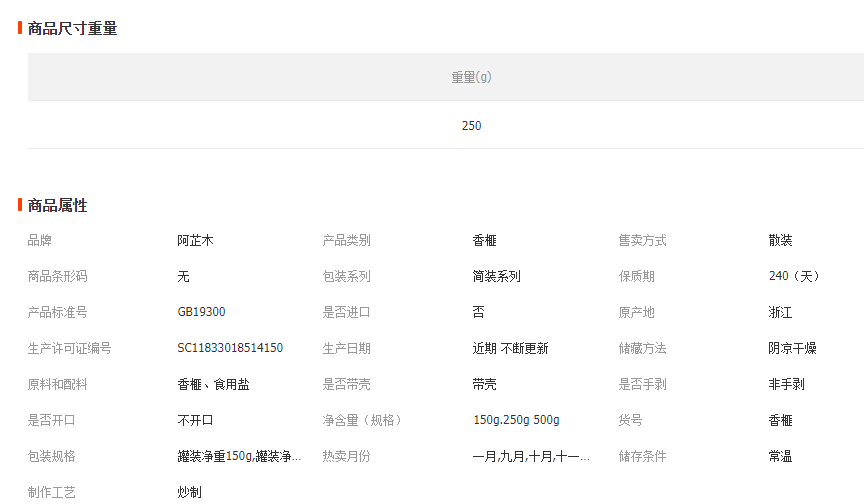Image resolution: width=864 pixels, height=504 pixels.
Task: Click production date value 近期 不断更新
Action: [x=510, y=348]
